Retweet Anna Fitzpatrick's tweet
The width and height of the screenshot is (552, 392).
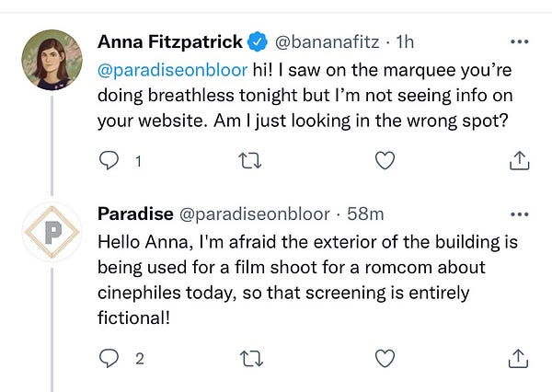pyautogui.click(x=250, y=161)
